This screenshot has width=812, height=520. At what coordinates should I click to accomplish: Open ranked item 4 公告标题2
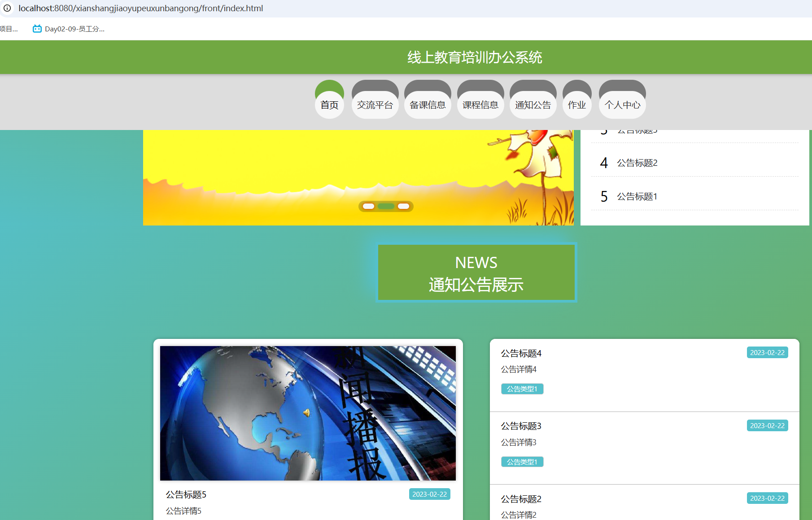point(695,163)
